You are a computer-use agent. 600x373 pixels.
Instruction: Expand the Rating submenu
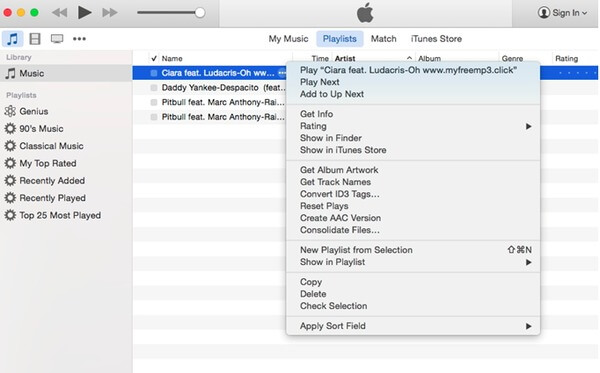coord(413,126)
